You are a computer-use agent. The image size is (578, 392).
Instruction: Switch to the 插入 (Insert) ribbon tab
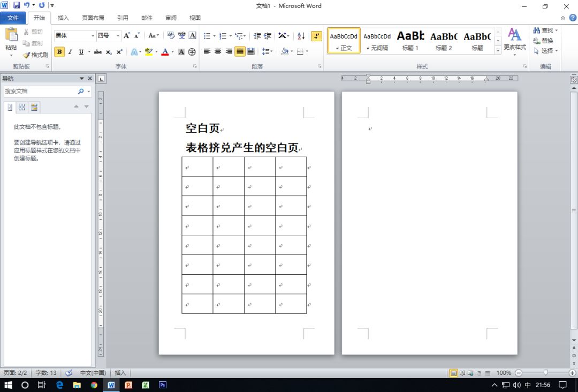(x=63, y=18)
